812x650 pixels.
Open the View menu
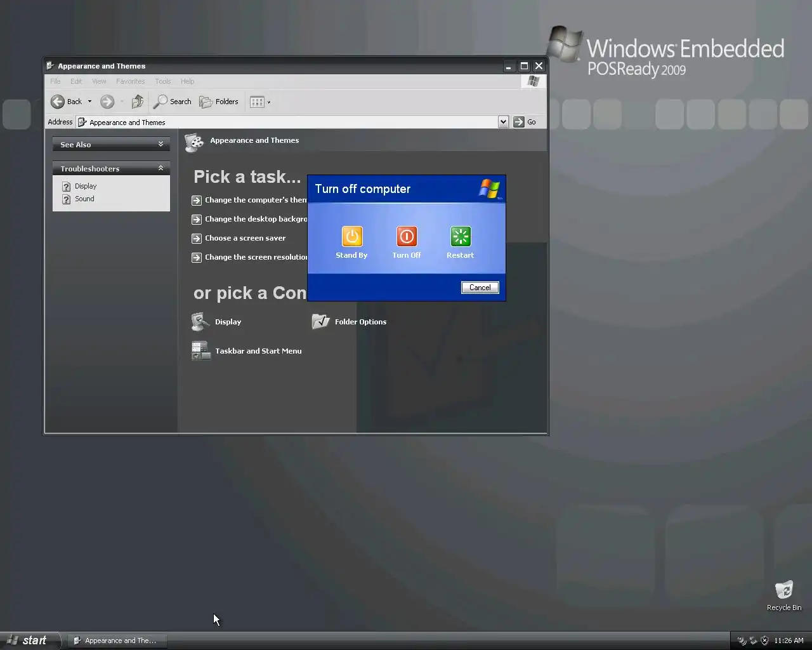click(x=99, y=81)
